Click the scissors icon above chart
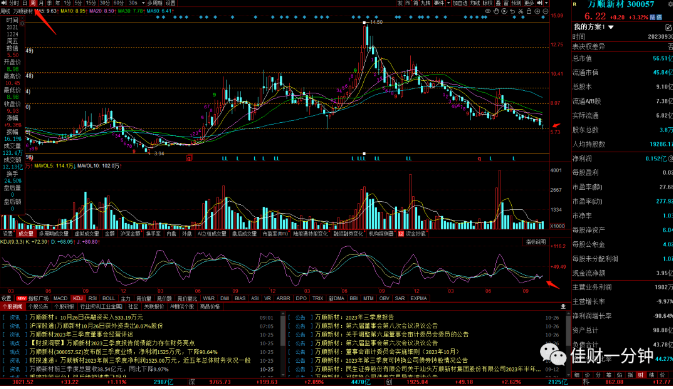Screen dimensions: 673x389 tap(521, 11)
